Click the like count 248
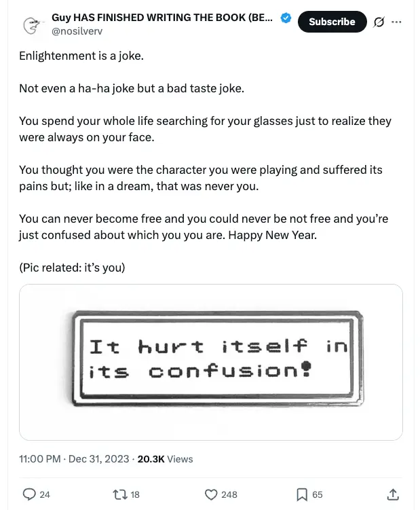This screenshot has width=420, height=510. click(229, 494)
